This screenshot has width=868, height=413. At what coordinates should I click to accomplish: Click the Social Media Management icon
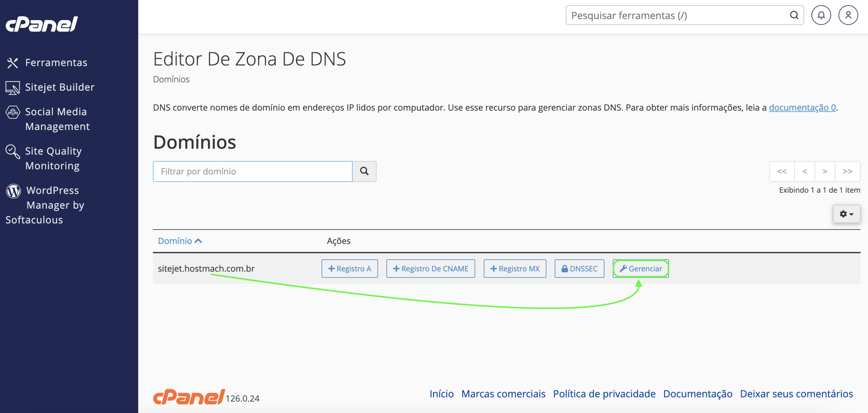13,112
